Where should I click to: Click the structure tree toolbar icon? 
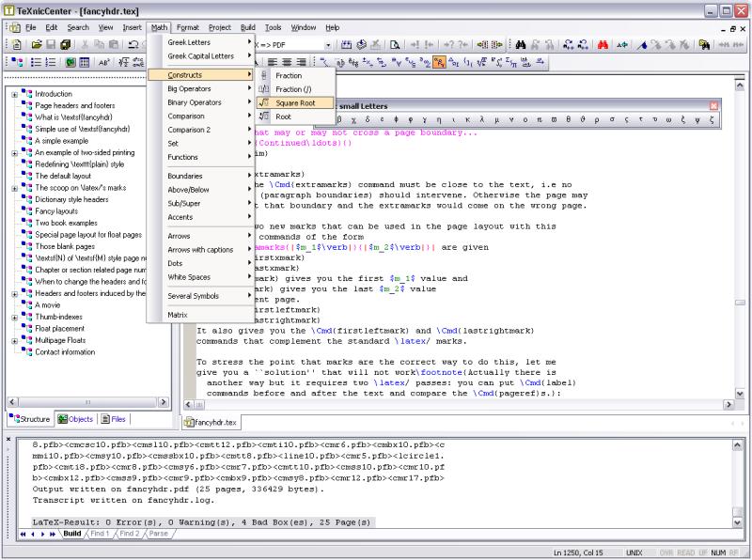17,62
